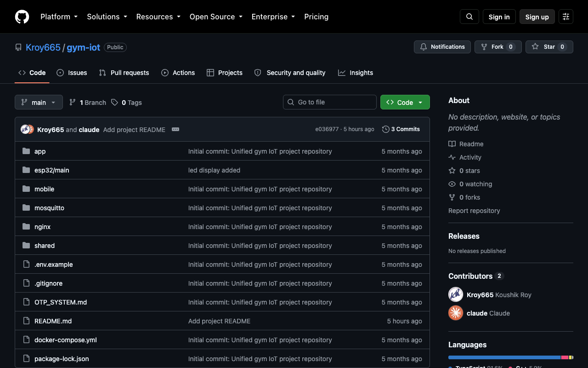Viewport: 588px width, 368px height.
Task: Click the folder icon beside nginx
Action: point(26,227)
